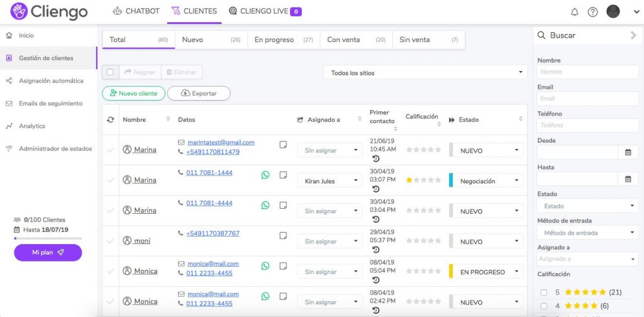644x317 pixels.
Task: Set star rating for Kiran Jules row
Action: (423, 181)
